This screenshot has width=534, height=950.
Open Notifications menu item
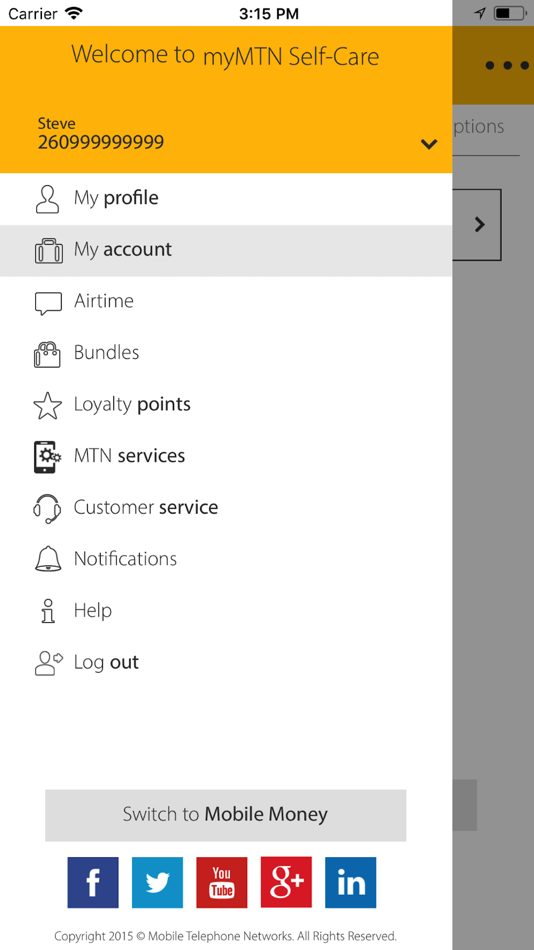[x=226, y=559]
